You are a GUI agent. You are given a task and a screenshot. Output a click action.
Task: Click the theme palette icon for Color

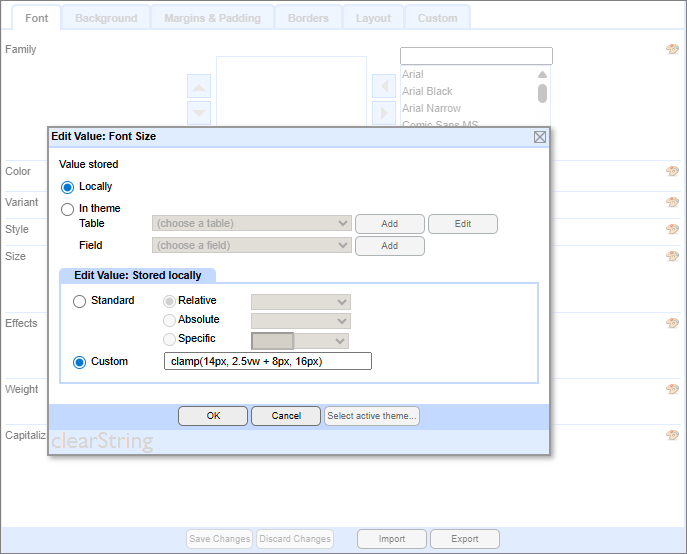[672, 171]
